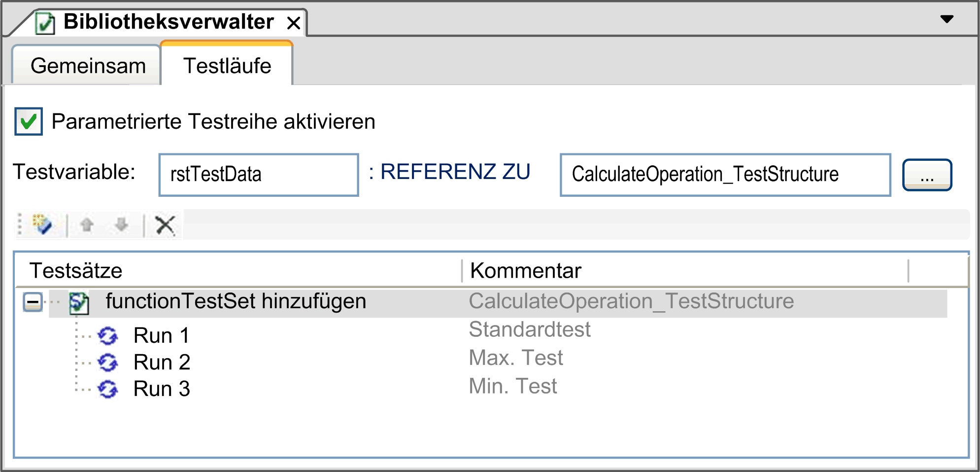Collapse the functionTestSet hinzufügen tree node
The image size is (980, 472).
point(33,301)
